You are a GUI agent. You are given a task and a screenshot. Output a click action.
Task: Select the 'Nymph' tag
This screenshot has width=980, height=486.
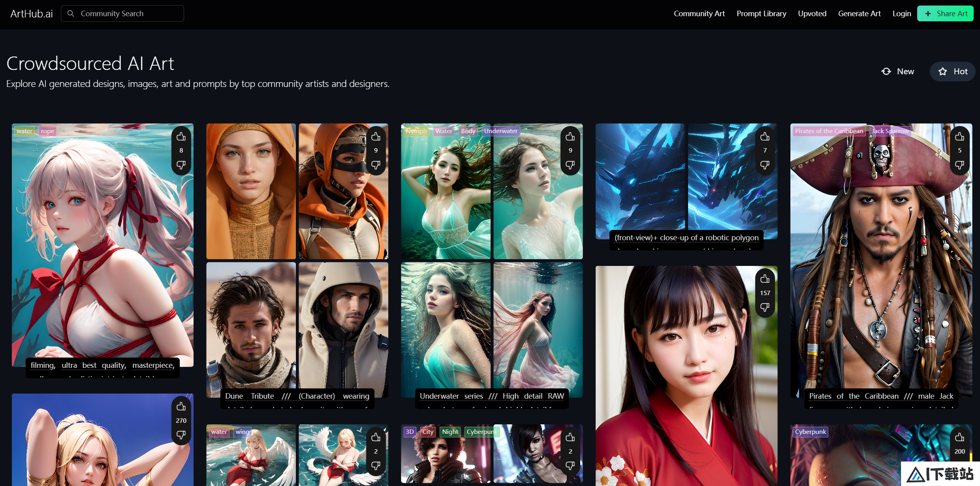click(x=416, y=131)
